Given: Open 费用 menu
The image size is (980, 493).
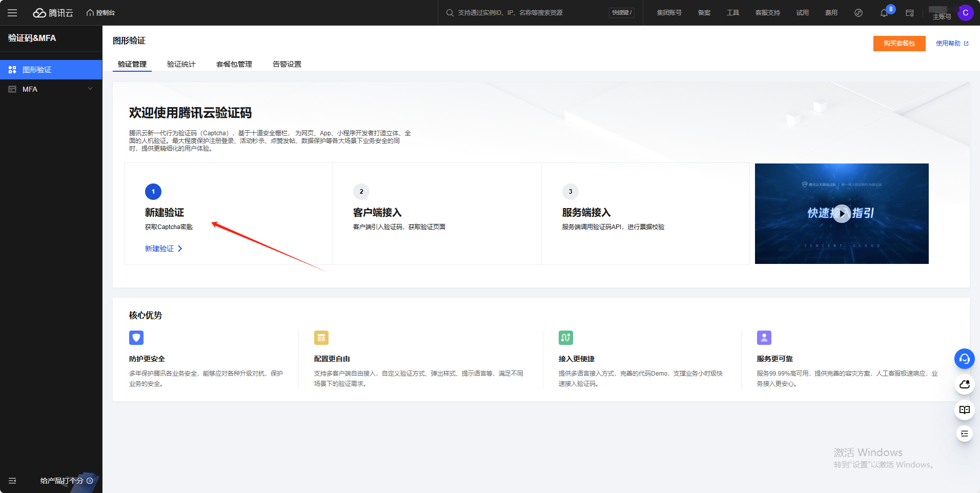Looking at the screenshot, I should coord(831,13).
